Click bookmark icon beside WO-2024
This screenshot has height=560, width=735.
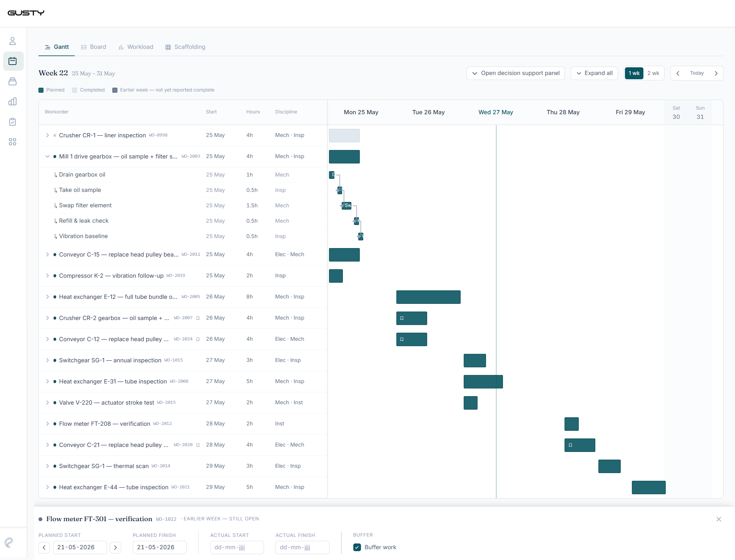tap(198, 339)
